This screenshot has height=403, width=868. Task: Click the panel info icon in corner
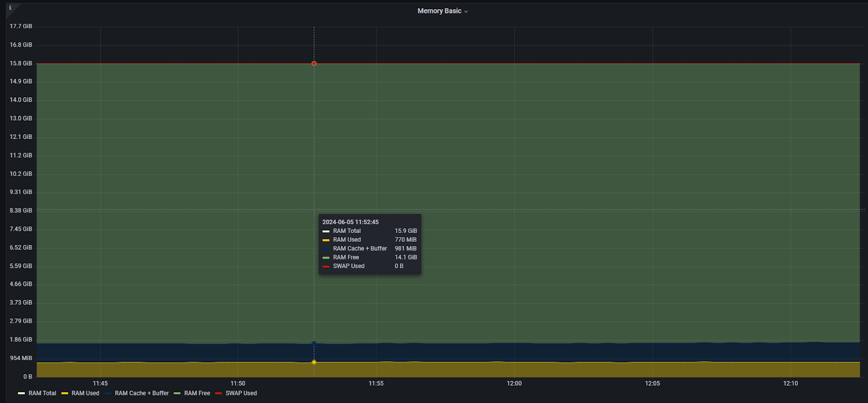click(x=10, y=8)
